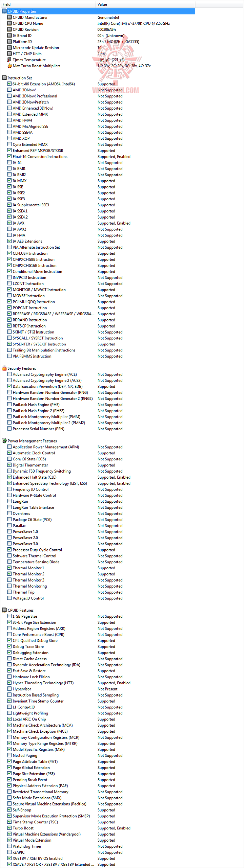
Task: Toggle the Turbo Boost checkbox
Action: click(9, 828)
